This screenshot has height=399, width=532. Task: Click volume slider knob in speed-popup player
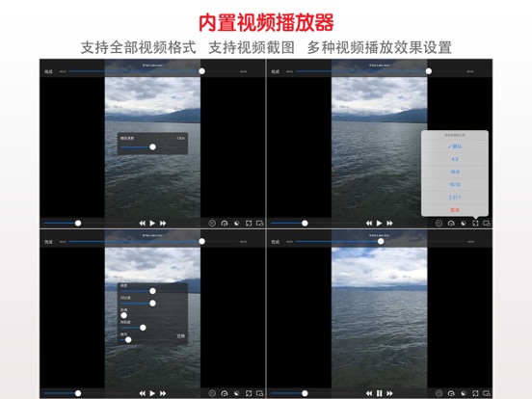(x=78, y=224)
